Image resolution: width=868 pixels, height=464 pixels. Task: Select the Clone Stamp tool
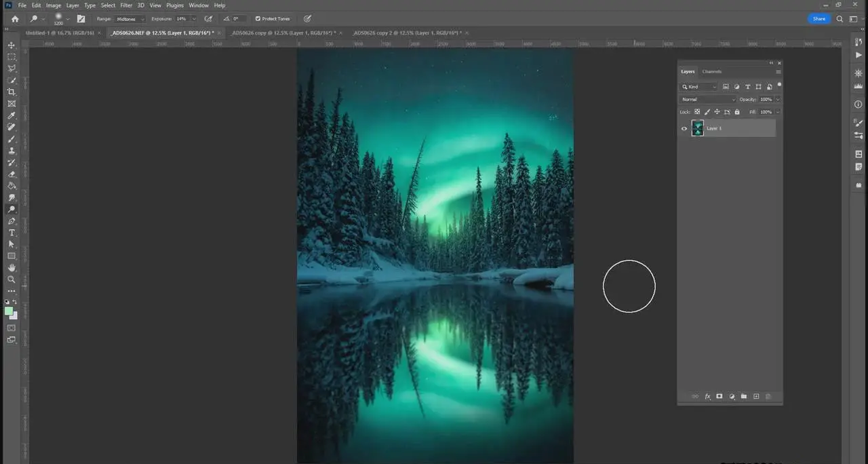12,151
